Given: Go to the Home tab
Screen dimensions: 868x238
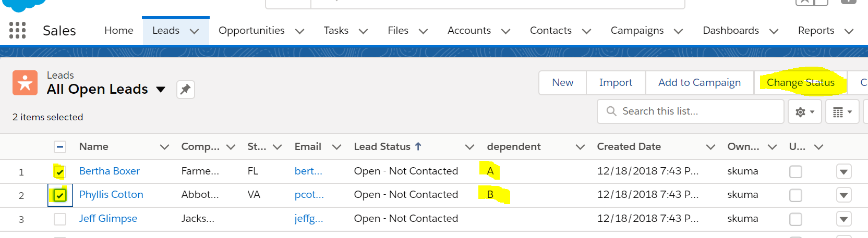Looking at the screenshot, I should [119, 31].
